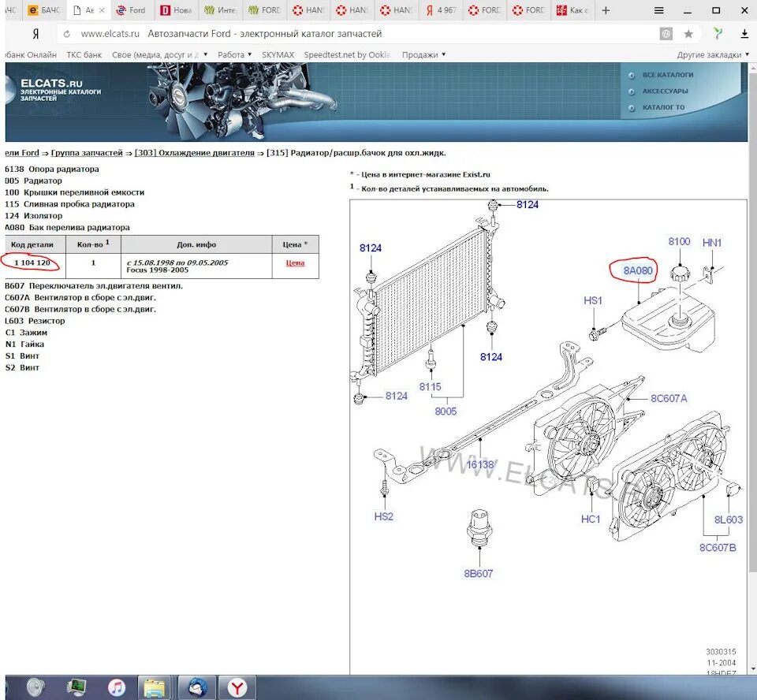Viewport: 757px width, 700px height.
Task: Click diagram label '8C607B'
Action: [718, 547]
